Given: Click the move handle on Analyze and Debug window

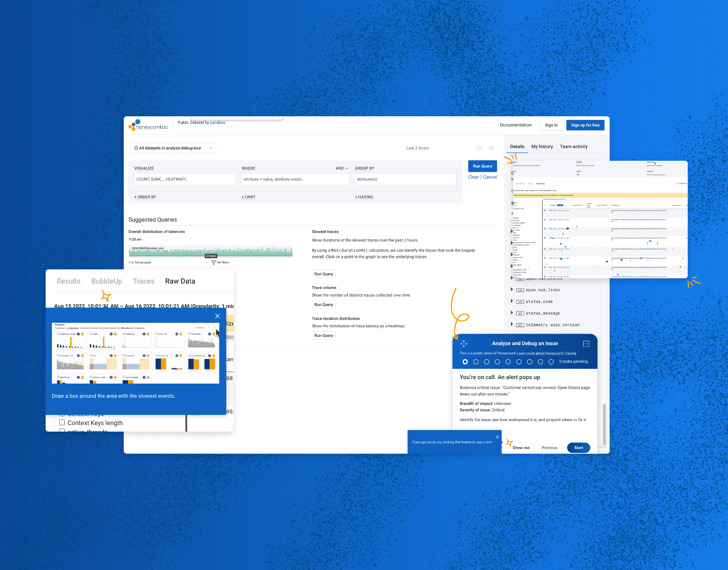Looking at the screenshot, I should [x=464, y=344].
